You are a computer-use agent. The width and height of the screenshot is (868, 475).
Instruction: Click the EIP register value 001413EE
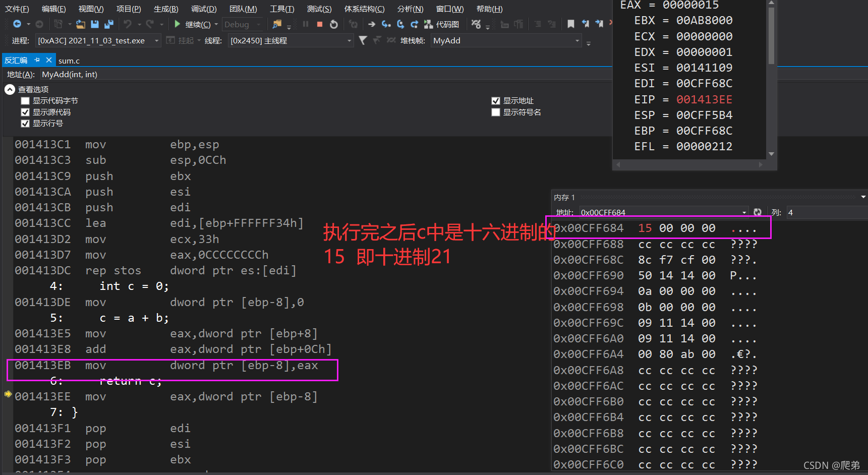pos(704,99)
